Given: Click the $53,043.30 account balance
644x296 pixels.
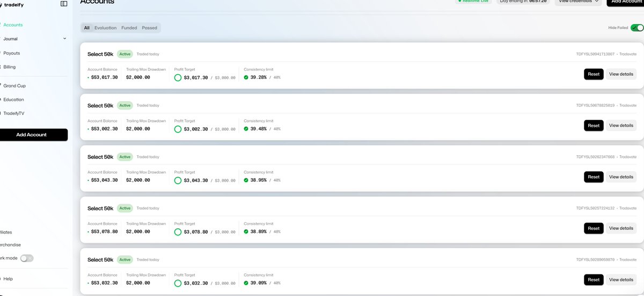Looking at the screenshot, I should point(104,181).
